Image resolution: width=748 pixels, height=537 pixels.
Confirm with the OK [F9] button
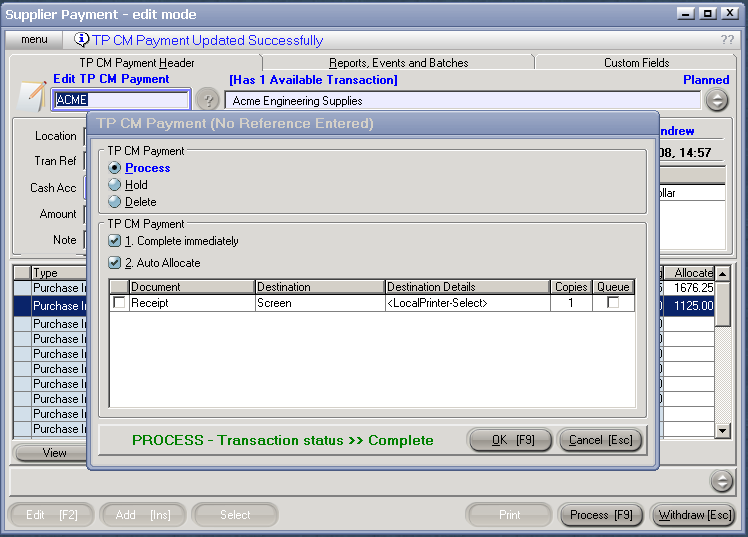pyautogui.click(x=511, y=440)
